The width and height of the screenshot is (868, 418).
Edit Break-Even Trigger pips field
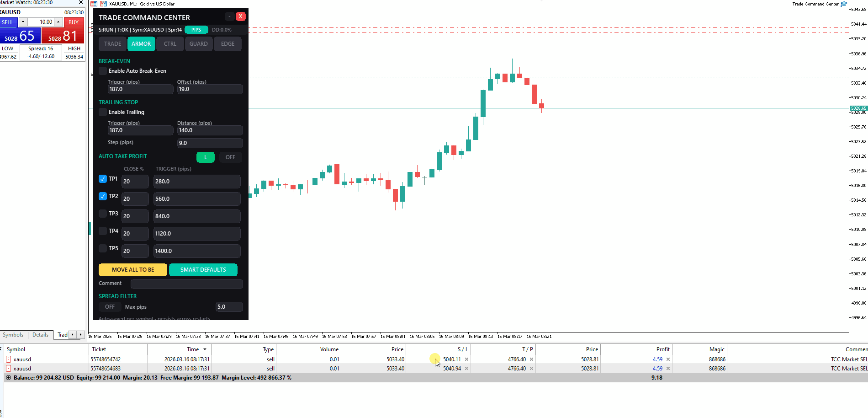(140, 89)
